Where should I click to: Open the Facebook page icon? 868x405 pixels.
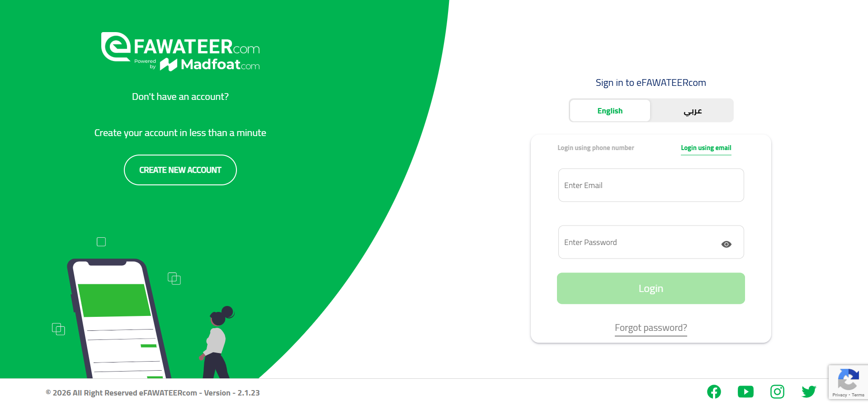pos(714,391)
